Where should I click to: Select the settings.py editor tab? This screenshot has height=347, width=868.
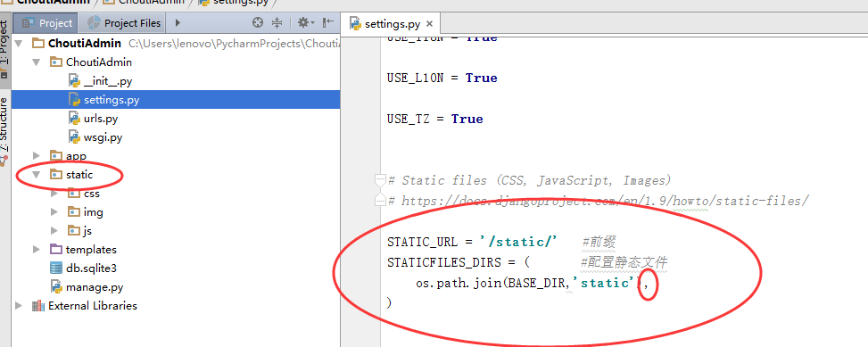[392, 24]
